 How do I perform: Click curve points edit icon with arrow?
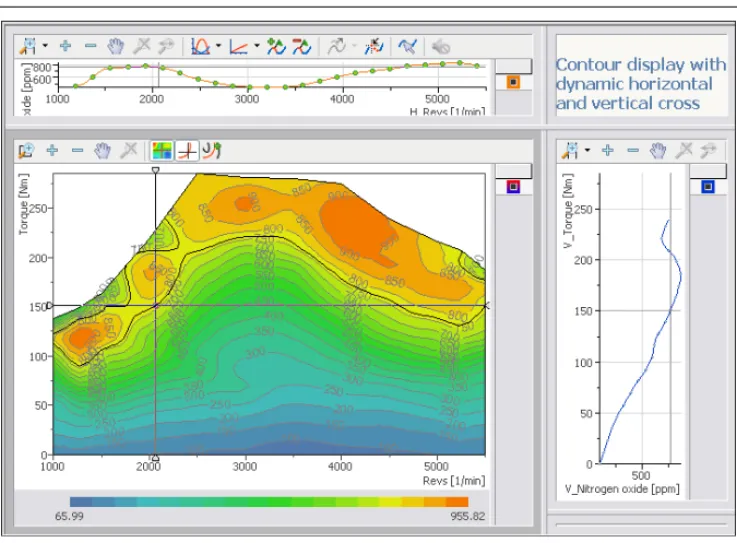pos(374,46)
